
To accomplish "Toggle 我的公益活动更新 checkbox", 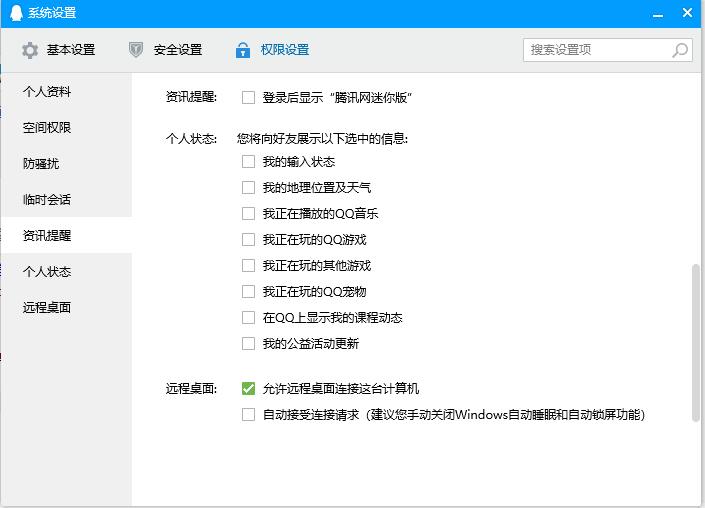I will tap(249, 344).
